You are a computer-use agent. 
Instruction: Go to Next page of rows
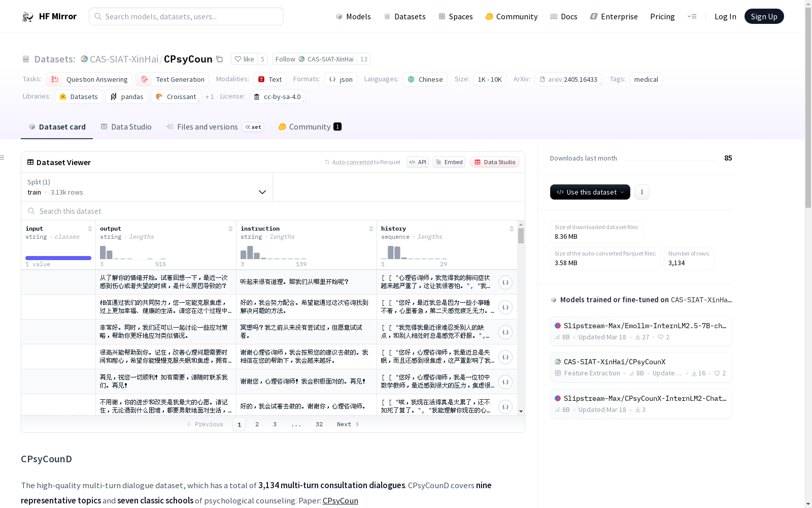(348, 424)
